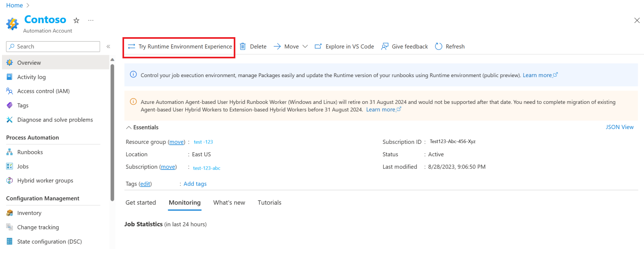
Task: Open the test -123 resource group link
Action: [203, 142]
